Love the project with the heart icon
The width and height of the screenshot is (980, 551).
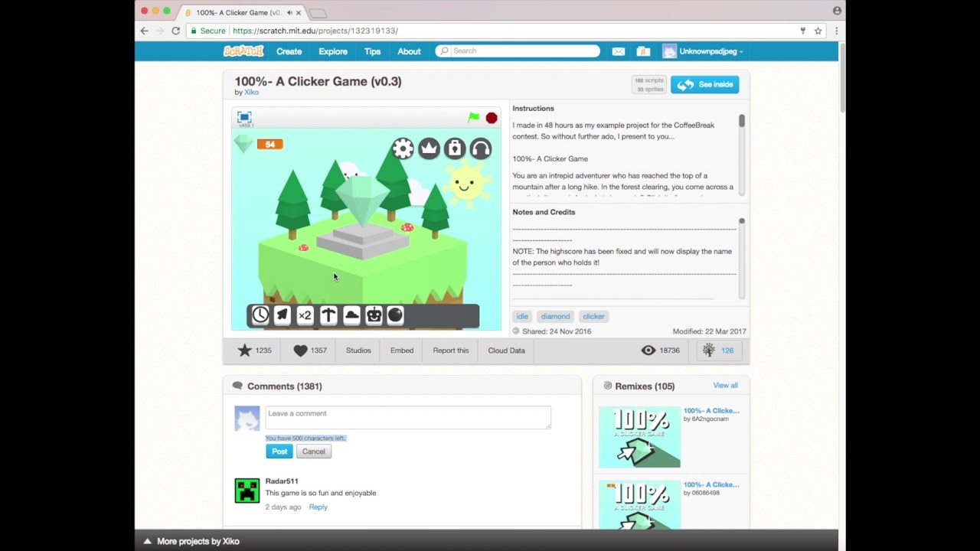pos(300,350)
